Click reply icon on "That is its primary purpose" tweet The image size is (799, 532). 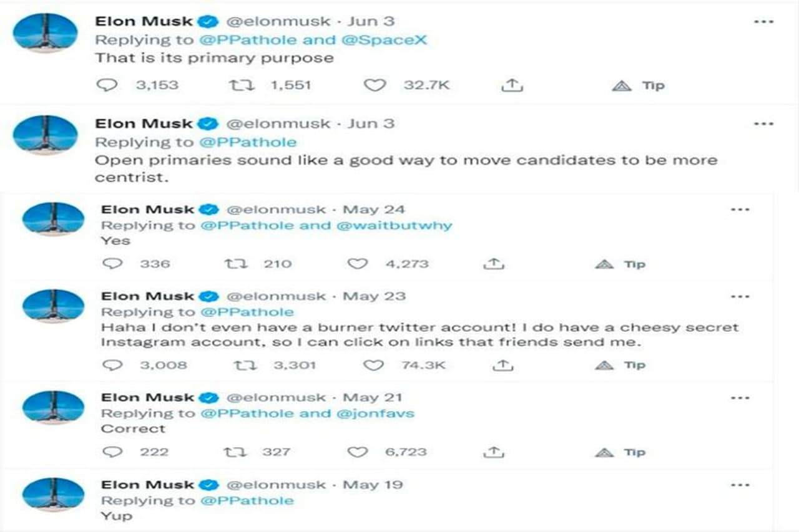pyautogui.click(x=107, y=85)
